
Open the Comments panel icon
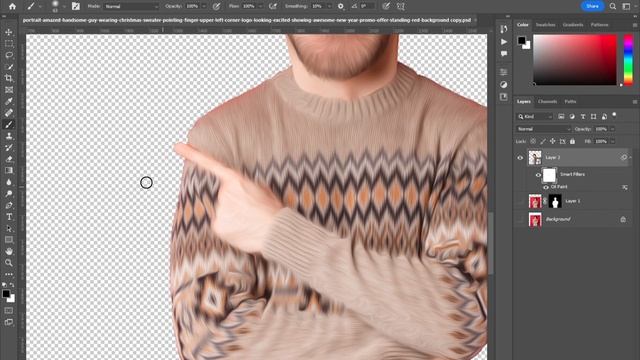pyautogui.click(x=504, y=54)
